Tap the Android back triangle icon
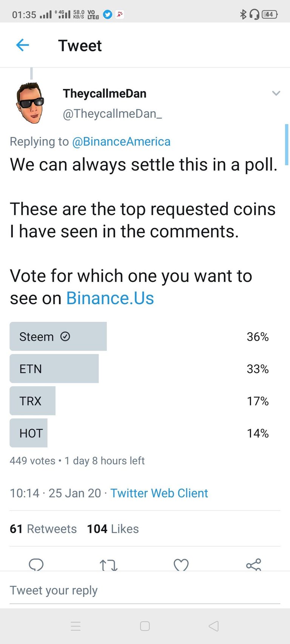This screenshot has height=644, width=290. coord(214,626)
